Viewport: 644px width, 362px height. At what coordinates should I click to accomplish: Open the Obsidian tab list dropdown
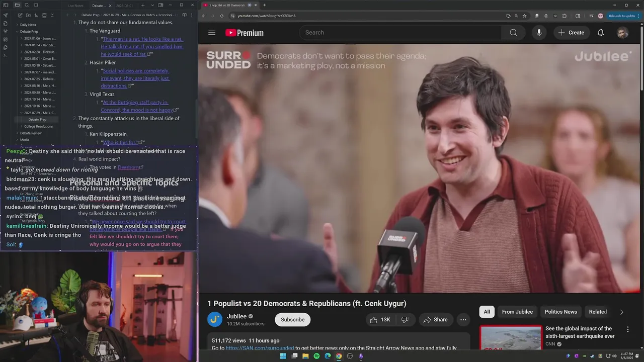tap(152, 6)
